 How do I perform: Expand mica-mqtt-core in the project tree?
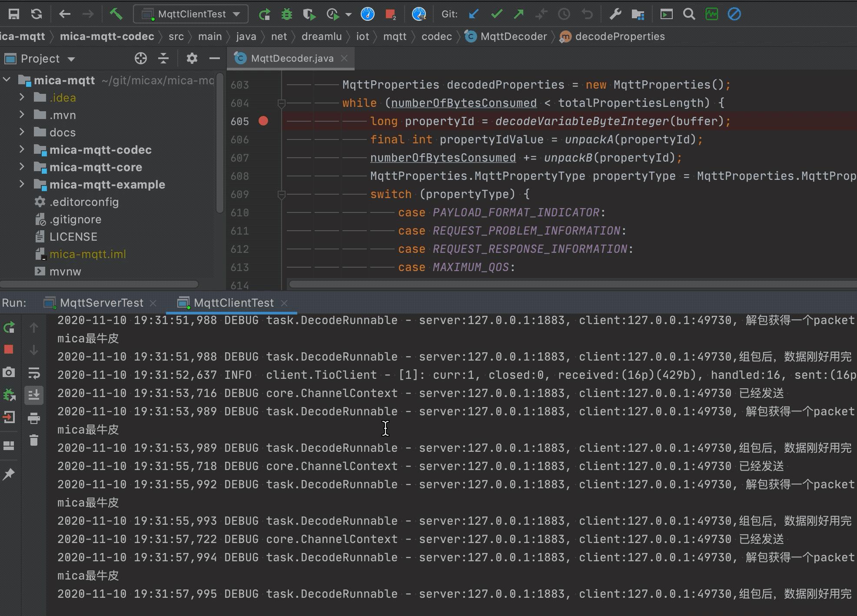point(22,167)
